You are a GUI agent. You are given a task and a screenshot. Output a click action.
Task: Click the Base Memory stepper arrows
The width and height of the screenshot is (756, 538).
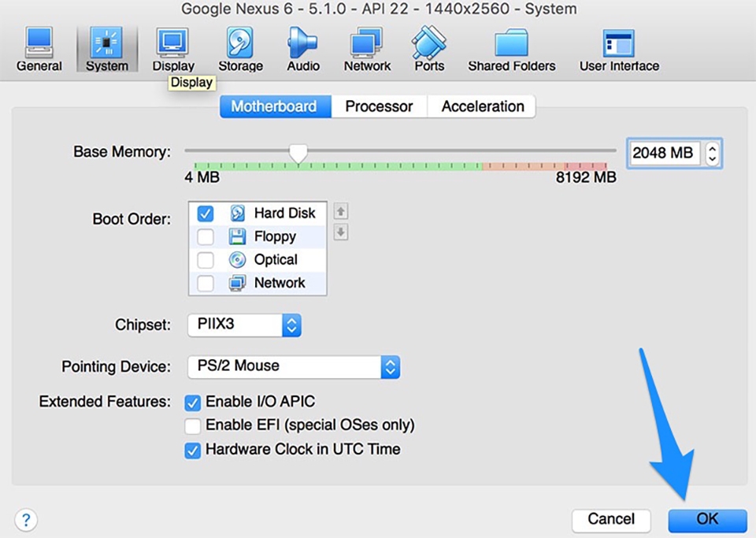pyautogui.click(x=712, y=154)
